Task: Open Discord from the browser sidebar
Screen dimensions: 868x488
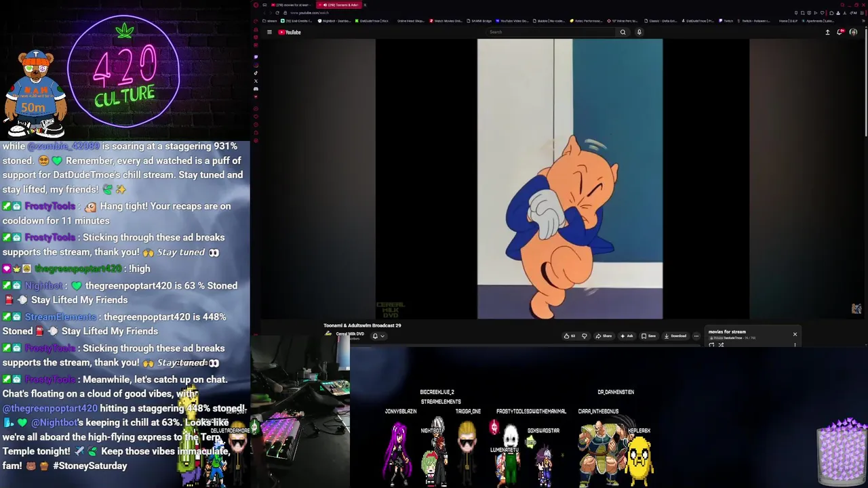Action: pyautogui.click(x=256, y=89)
